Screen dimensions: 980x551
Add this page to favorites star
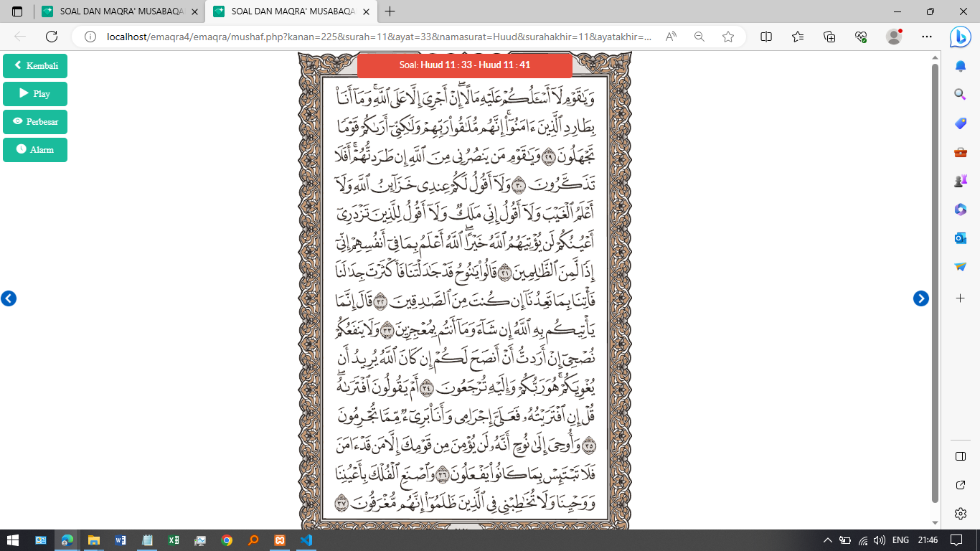(x=728, y=37)
